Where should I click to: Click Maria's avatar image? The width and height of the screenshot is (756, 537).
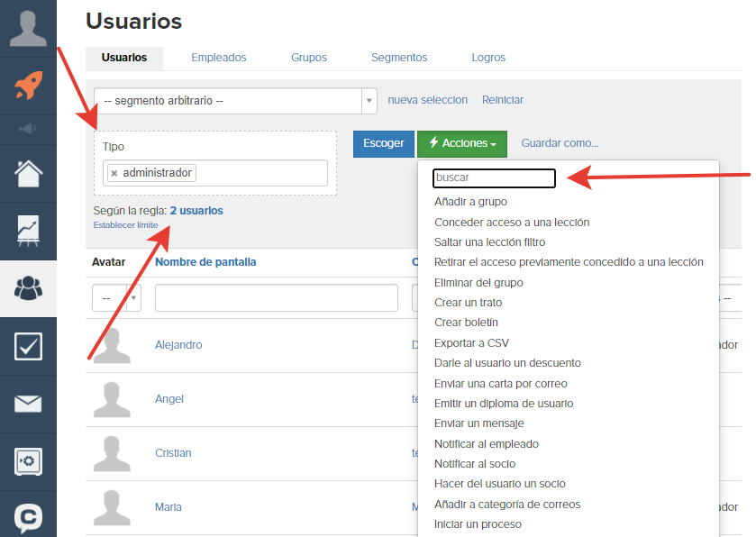[x=112, y=507]
